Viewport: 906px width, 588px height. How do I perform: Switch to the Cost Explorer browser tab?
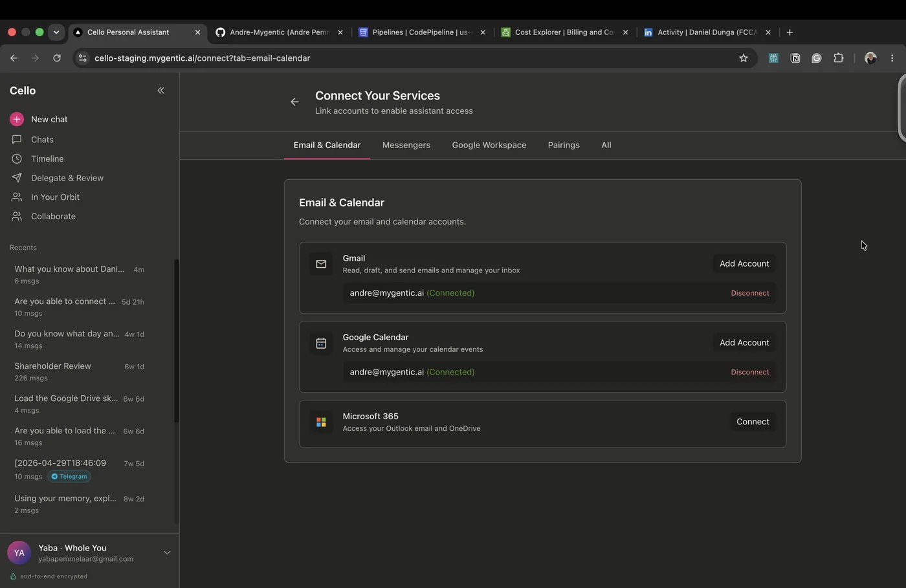(x=563, y=32)
